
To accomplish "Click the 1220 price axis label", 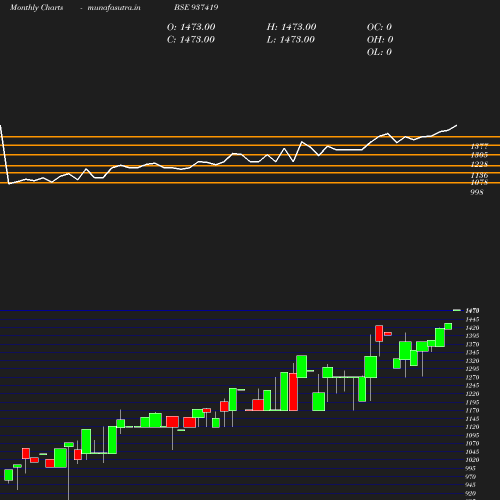I will (472, 394).
